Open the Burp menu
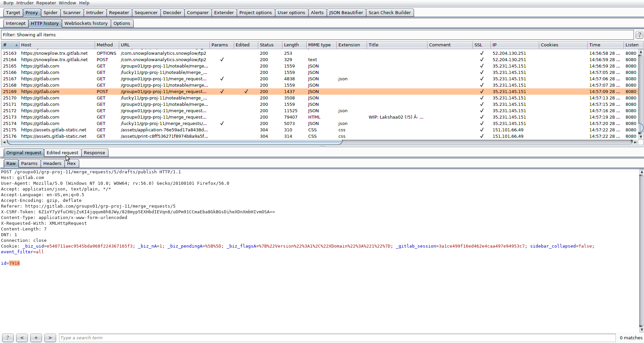The image size is (644, 343). tap(8, 3)
